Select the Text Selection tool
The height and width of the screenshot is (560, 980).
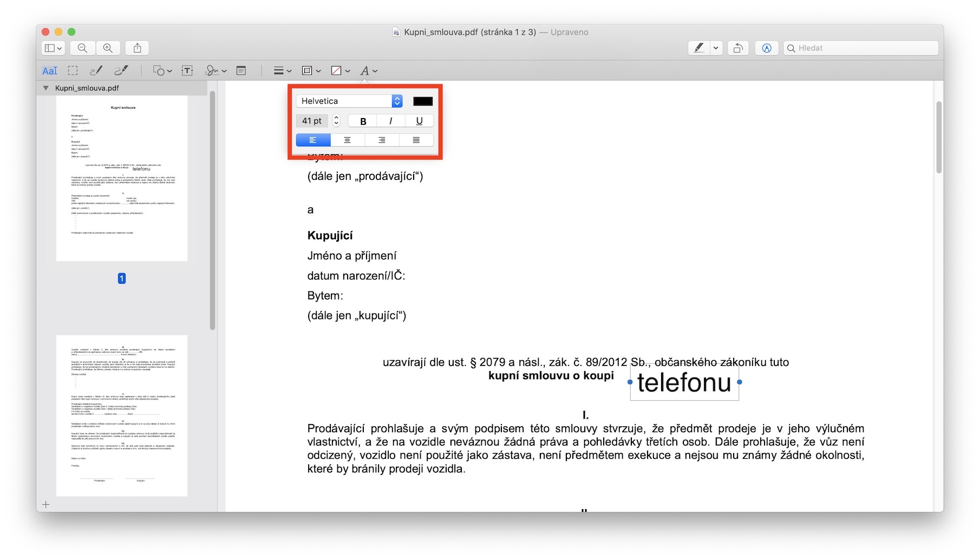50,71
